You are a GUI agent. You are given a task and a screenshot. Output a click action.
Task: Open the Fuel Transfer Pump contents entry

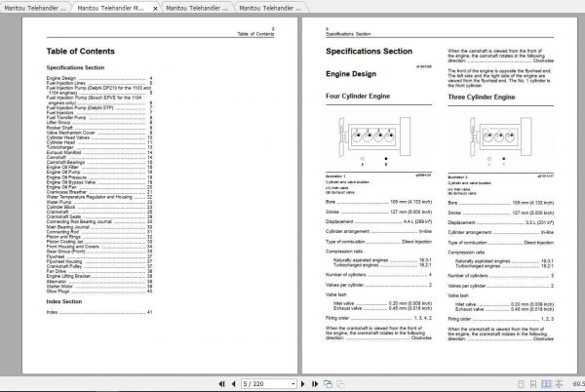99,117
